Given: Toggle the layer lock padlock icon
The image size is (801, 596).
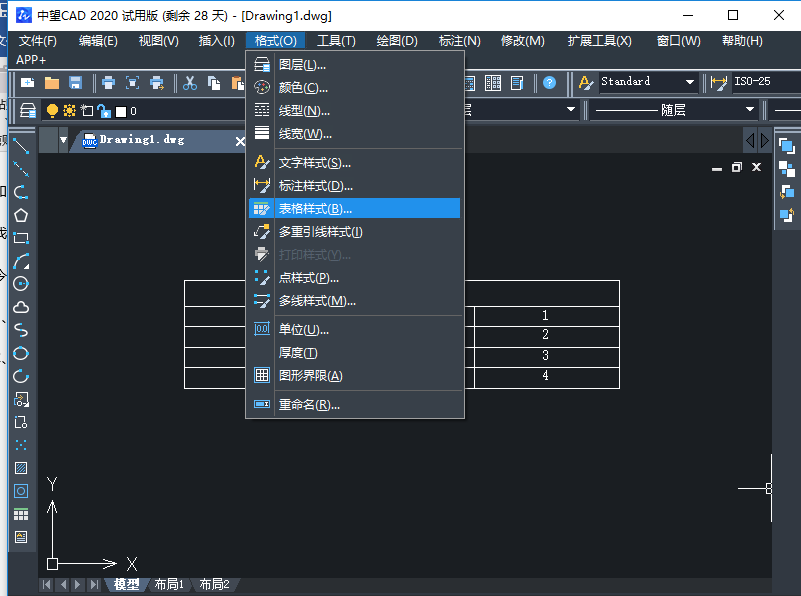Looking at the screenshot, I should (104, 111).
